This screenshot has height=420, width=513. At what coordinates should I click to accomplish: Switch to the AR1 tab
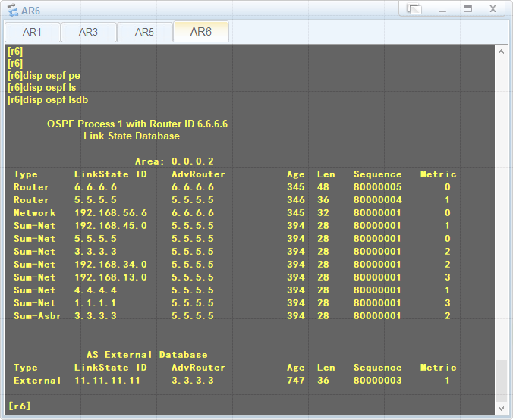[32, 32]
